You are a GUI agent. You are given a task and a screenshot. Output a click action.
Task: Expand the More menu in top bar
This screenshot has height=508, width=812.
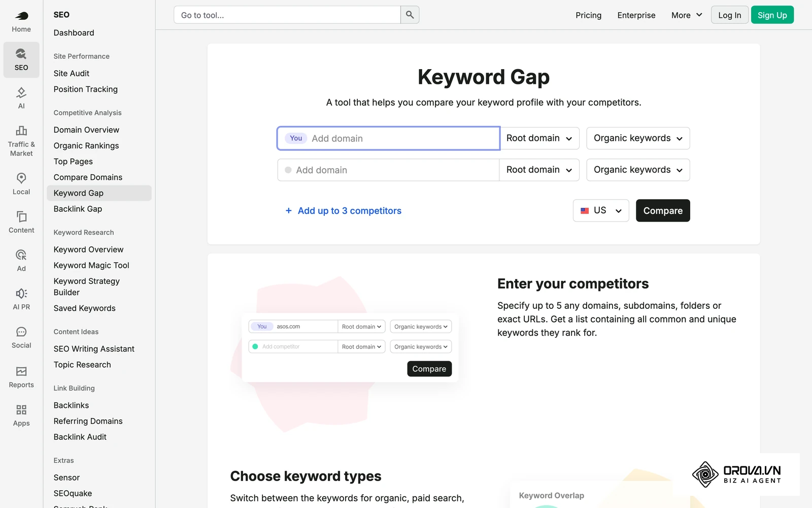[687, 15]
